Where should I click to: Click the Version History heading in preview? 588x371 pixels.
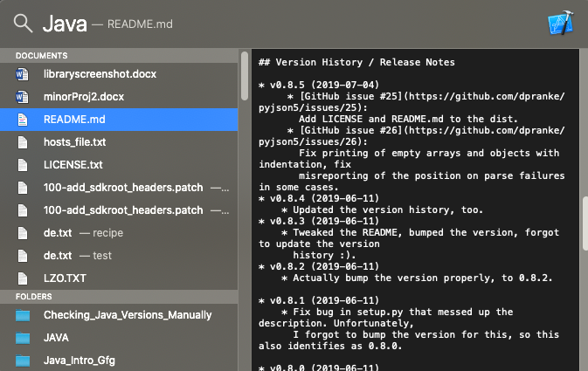click(x=356, y=62)
